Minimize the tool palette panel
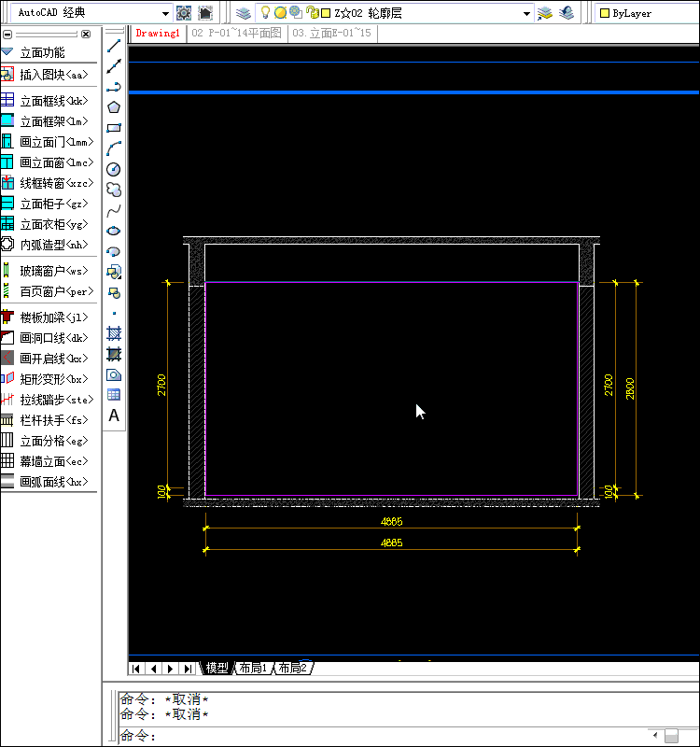Viewport: 700px width, 747px height. point(7,35)
